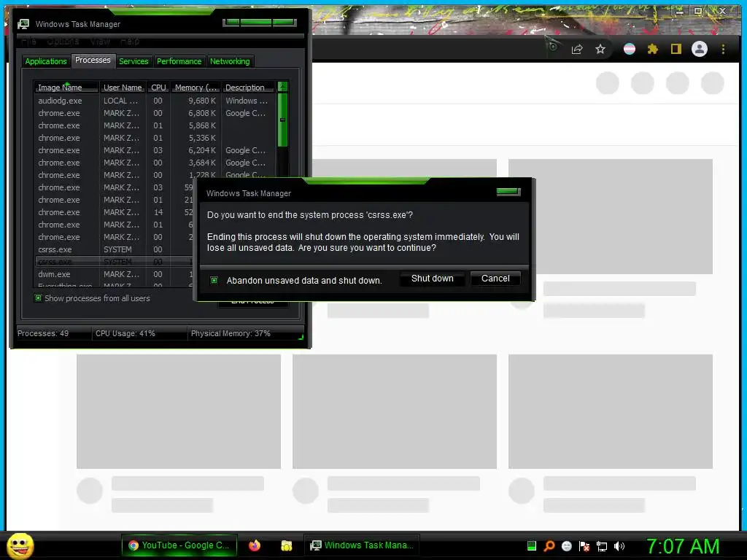The image size is (747, 560).
Task: Click the Processes: 49 status bar entry
Action: [43, 333]
